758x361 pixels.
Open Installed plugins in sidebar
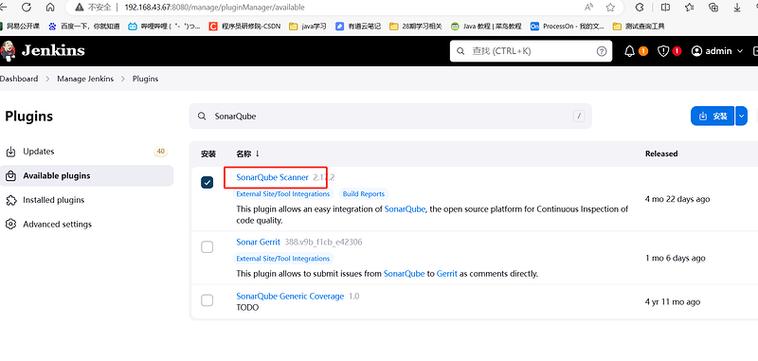(87, 200)
